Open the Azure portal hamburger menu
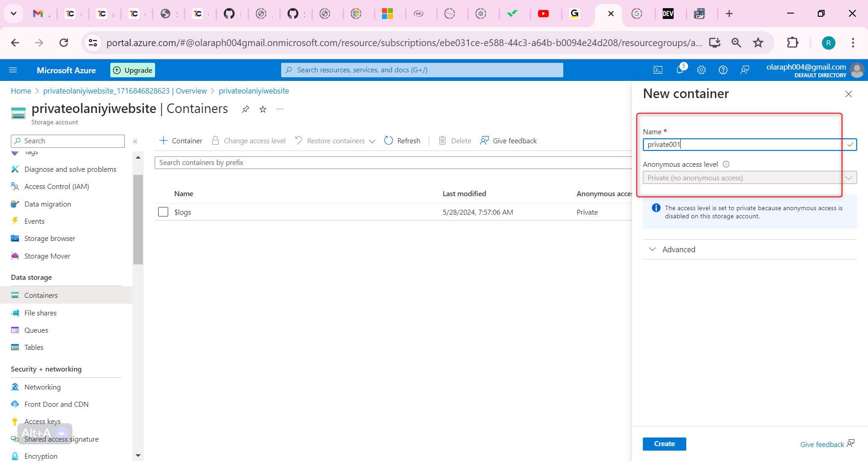868x461 pixels. pyautogui.click(x=13, y=70)
